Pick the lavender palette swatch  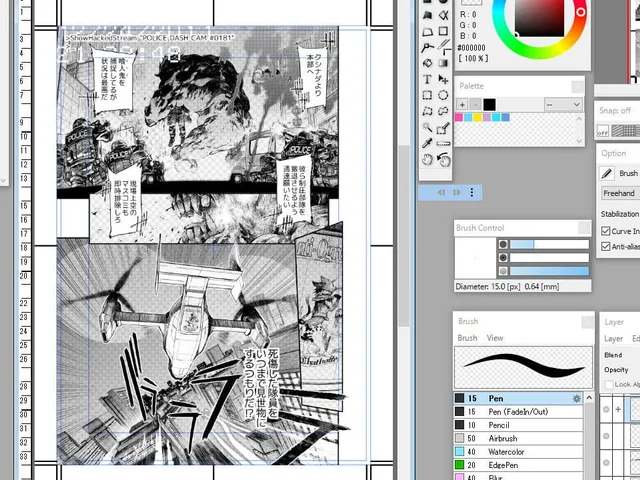487,118
